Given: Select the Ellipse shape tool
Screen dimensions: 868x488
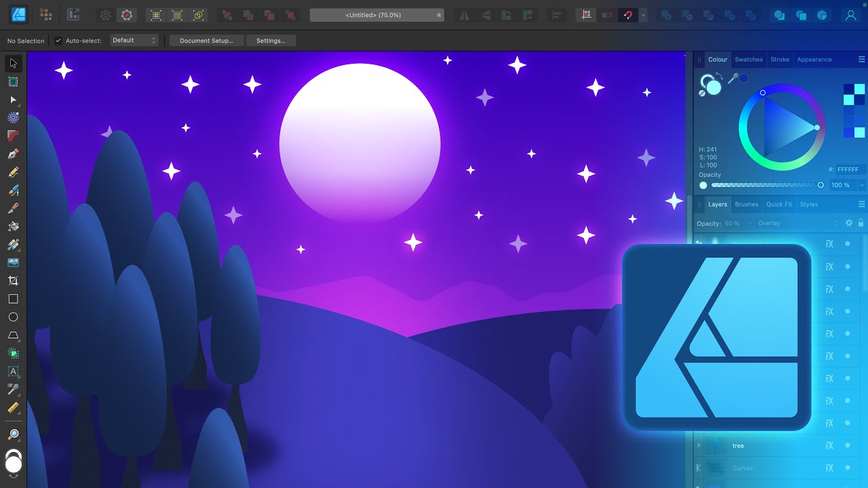Looking at the screenshot, I should tap(13, 317).
